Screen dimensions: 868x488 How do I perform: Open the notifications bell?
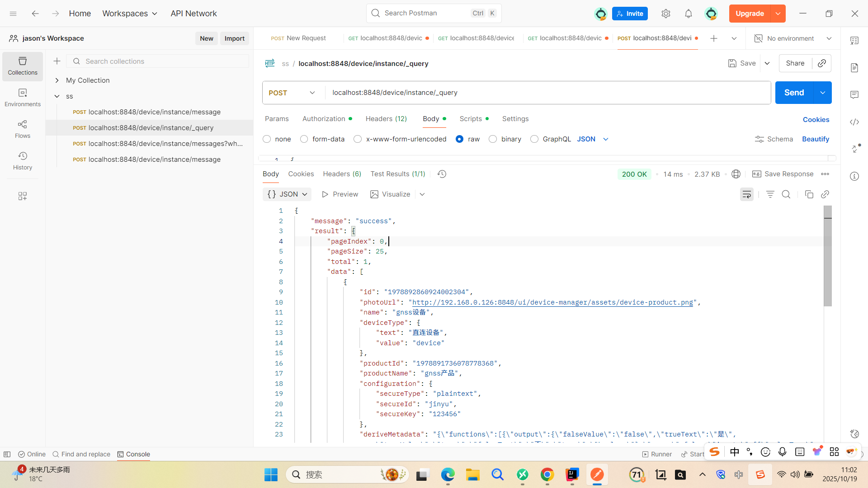coord(688,14)
